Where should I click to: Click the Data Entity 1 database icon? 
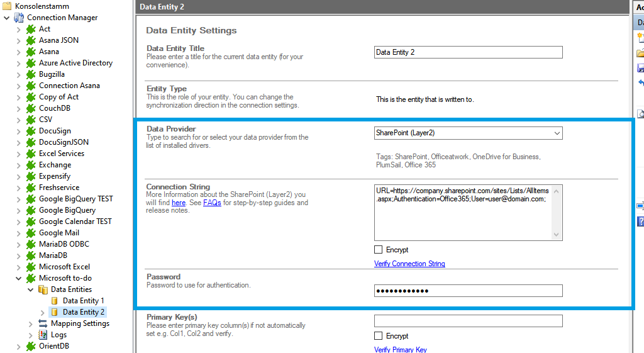pos(55,301)
